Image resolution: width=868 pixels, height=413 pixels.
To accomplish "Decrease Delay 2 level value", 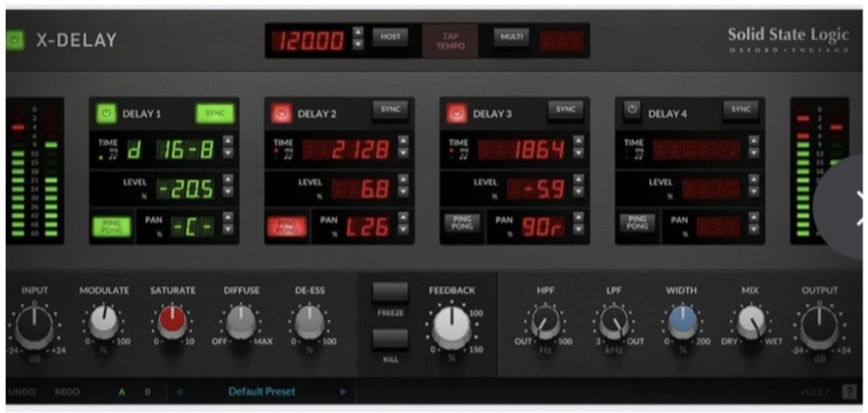I will (x=403, y=191).
